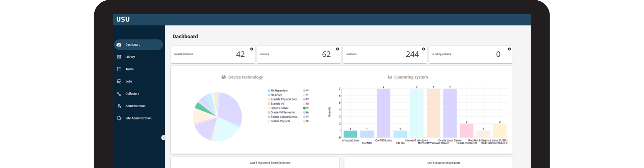Open Products card info icon

(423, 49)
